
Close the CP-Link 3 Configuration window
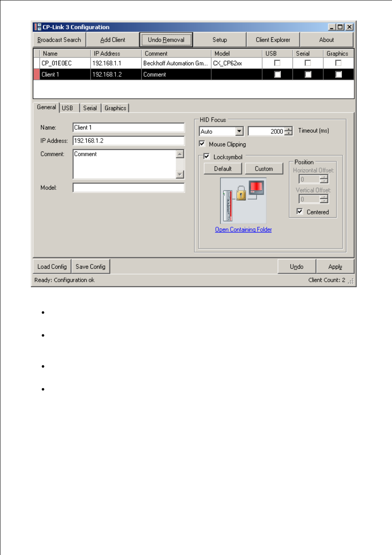[x=349, y=27]
